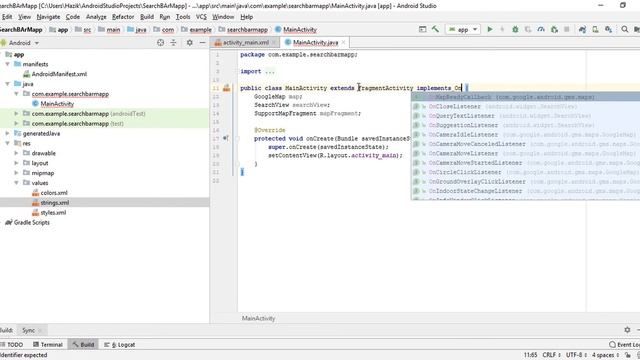Expand the mipmap folder
This screenshot has width=640, height=360.
16,173
